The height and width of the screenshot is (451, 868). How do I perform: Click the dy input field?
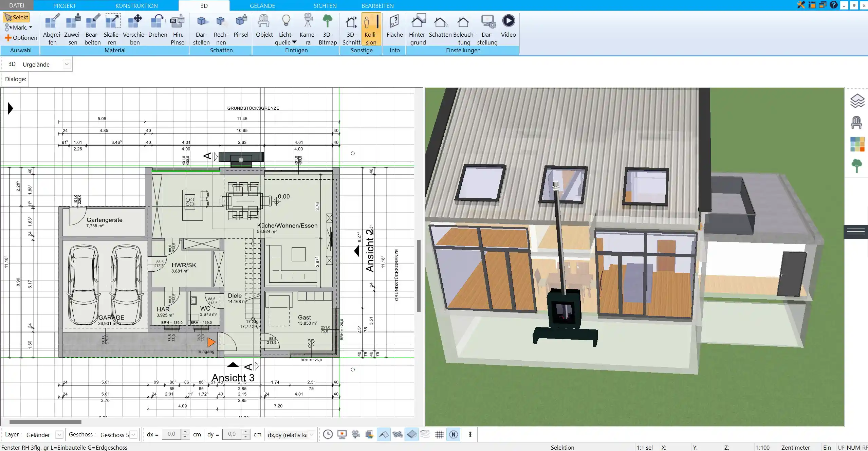click(x=232, y=434)
